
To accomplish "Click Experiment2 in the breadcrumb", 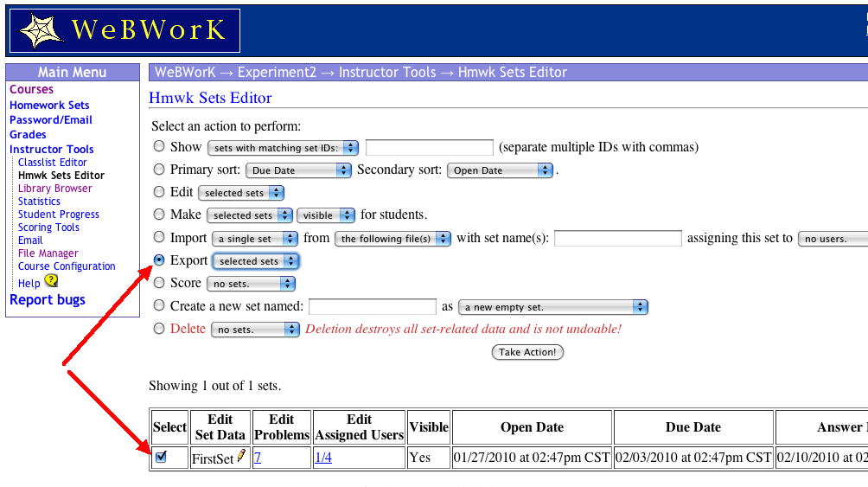I will click(x=277, y=72).
